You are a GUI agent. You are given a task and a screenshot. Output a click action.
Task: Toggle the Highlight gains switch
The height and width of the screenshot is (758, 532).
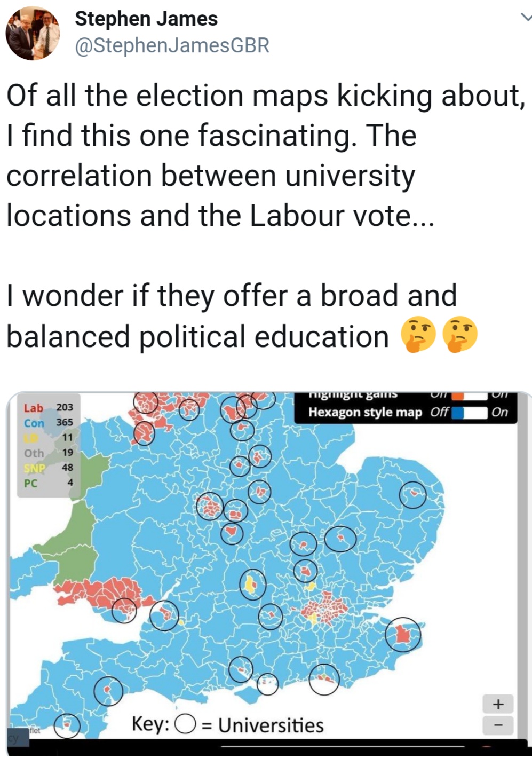pos(470,396)
